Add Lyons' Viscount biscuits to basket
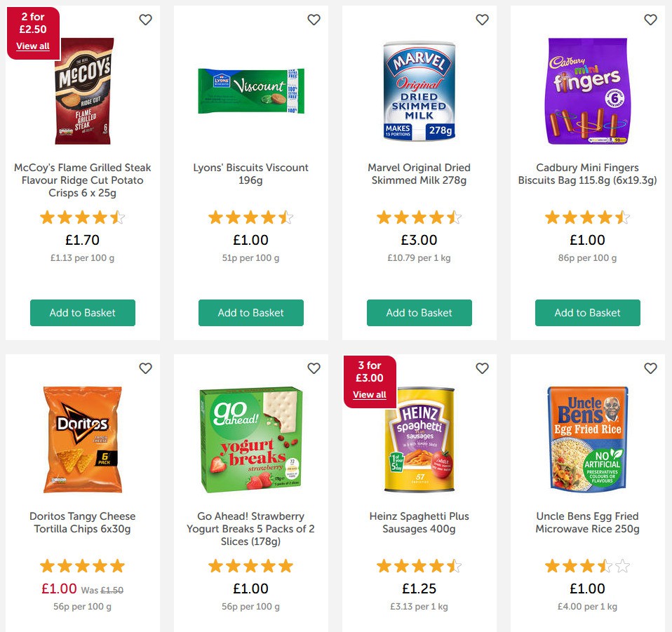The image size is (672, 632). click(x=251, y=313)
